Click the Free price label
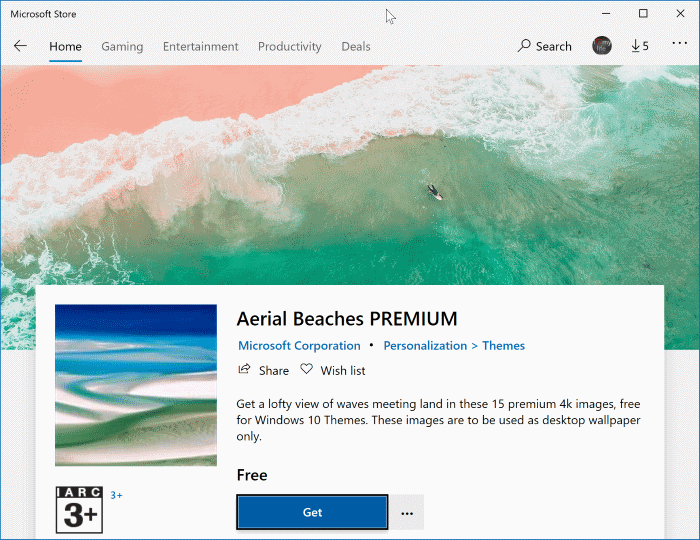 pyautogui.click(x=252, y=475)
